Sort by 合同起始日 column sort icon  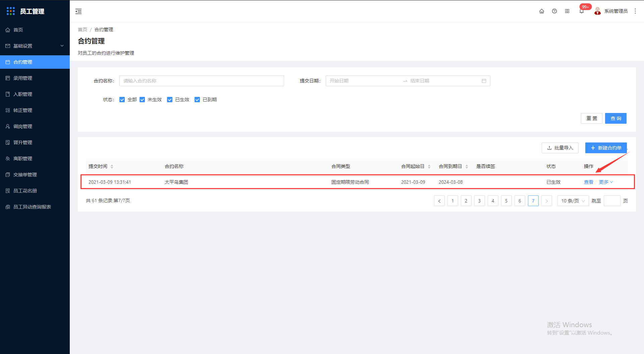point(429,167)
